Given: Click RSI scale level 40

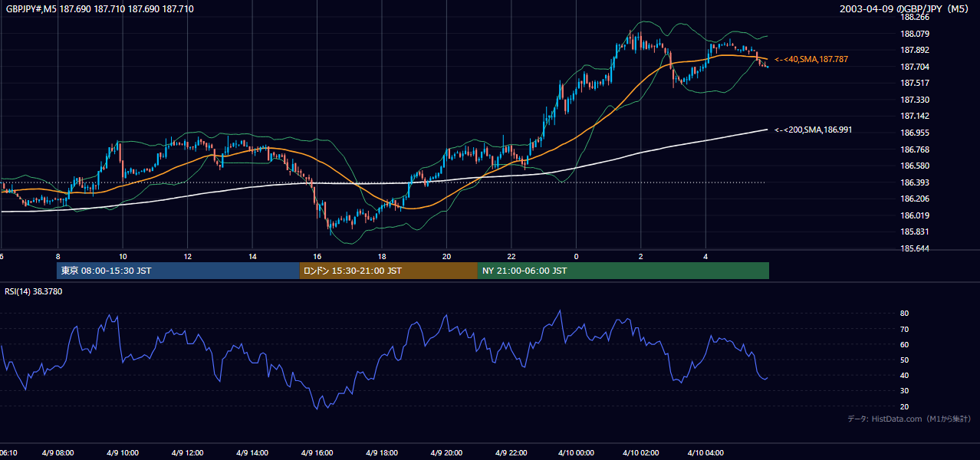Looking at the screenshot, I should point(905,375).
